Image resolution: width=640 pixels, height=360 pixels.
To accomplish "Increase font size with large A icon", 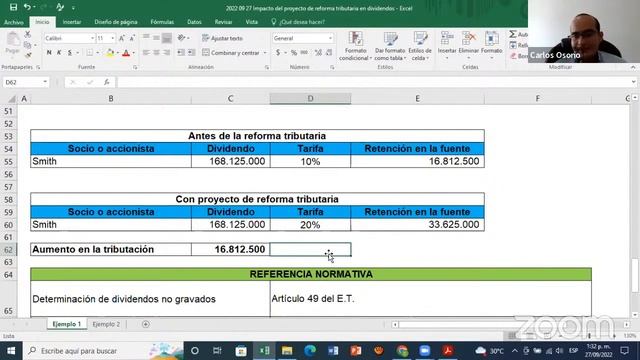I will [122, 38].
